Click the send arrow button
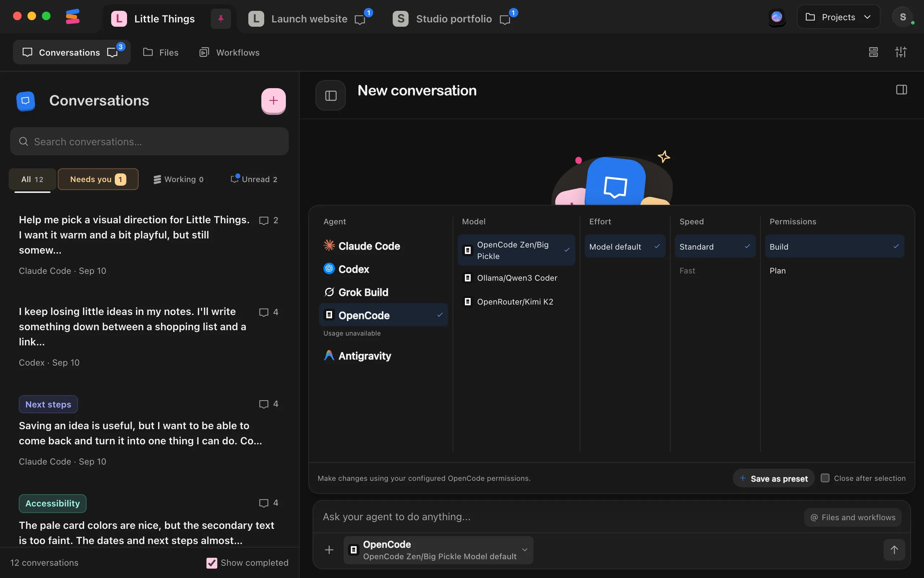The width and height of the screenshot is (924, 578). click(x=894, y=550)
